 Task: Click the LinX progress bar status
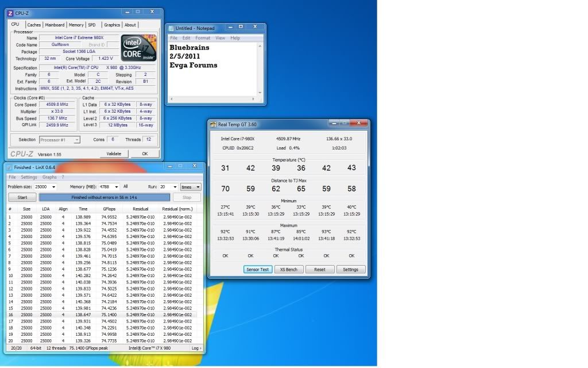point(105,197)
